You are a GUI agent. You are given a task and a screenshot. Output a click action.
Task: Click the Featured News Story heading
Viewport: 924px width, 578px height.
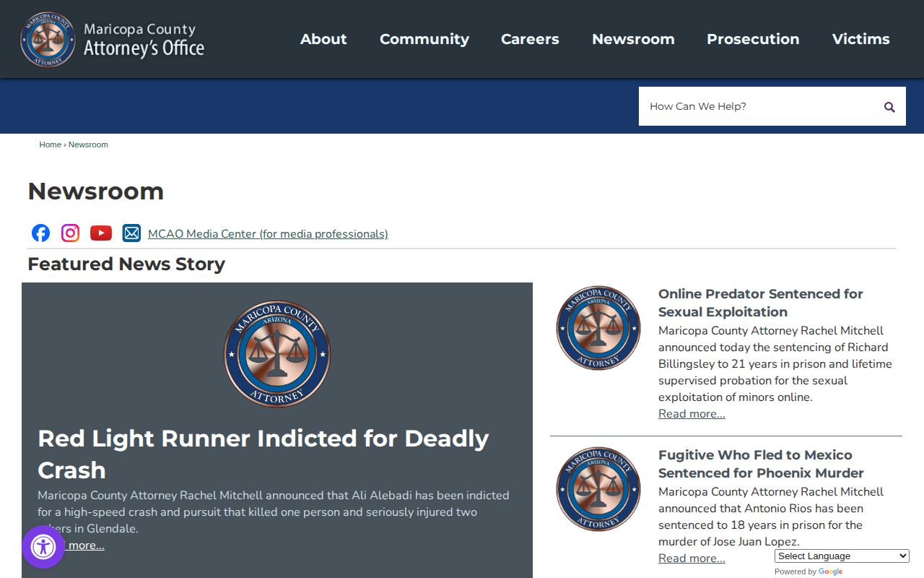click(x=126, y=264)
